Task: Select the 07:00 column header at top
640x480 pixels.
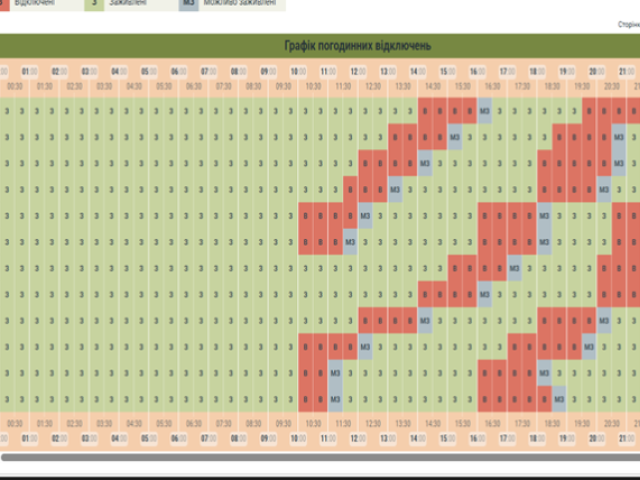Action: coord(209,71)
